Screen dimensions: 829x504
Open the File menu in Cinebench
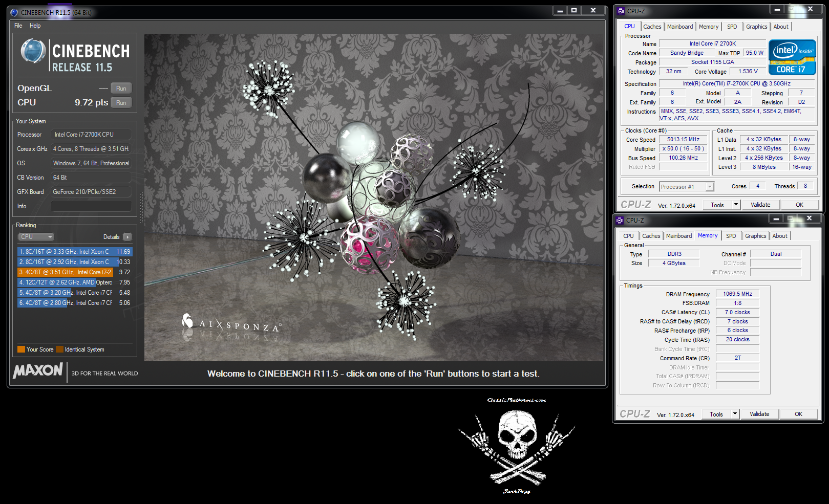[18, 26]
